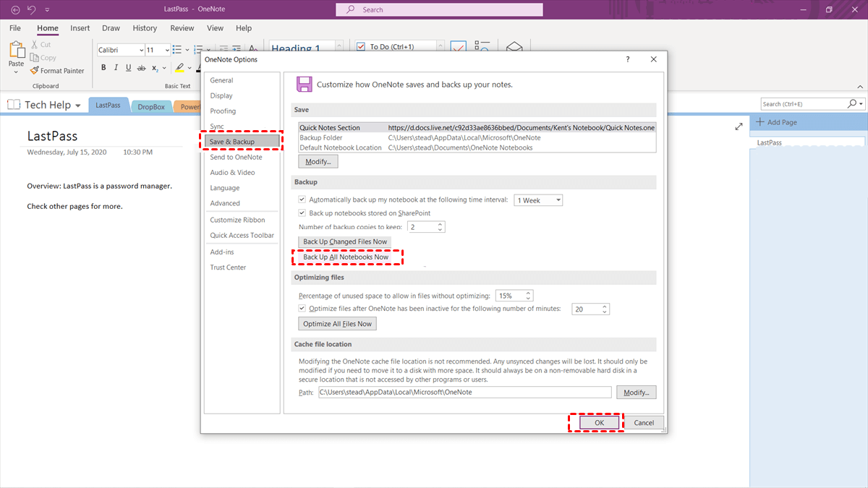Click the magnifier in the Search (Ctrl+E) box
868x488 pixels.
coord(851,104)
